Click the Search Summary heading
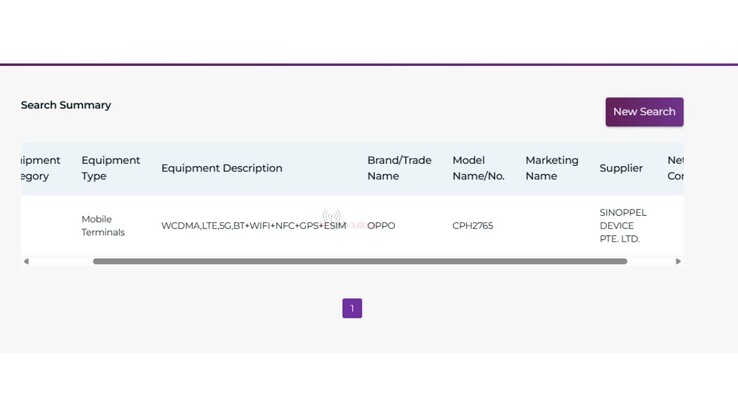Image resolution: width=738 pixels, height=416 pixels. [x=66, y=105]
